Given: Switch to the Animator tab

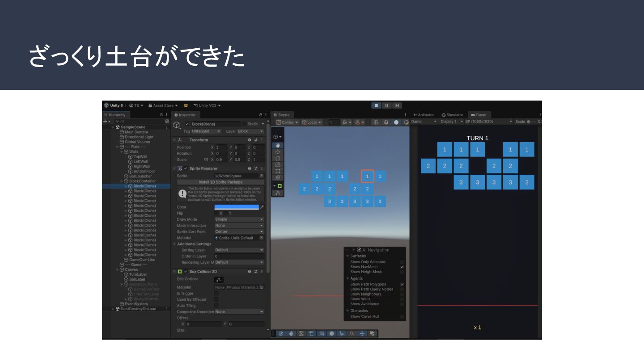Looking at the screenshot, I should coord(424,115).
